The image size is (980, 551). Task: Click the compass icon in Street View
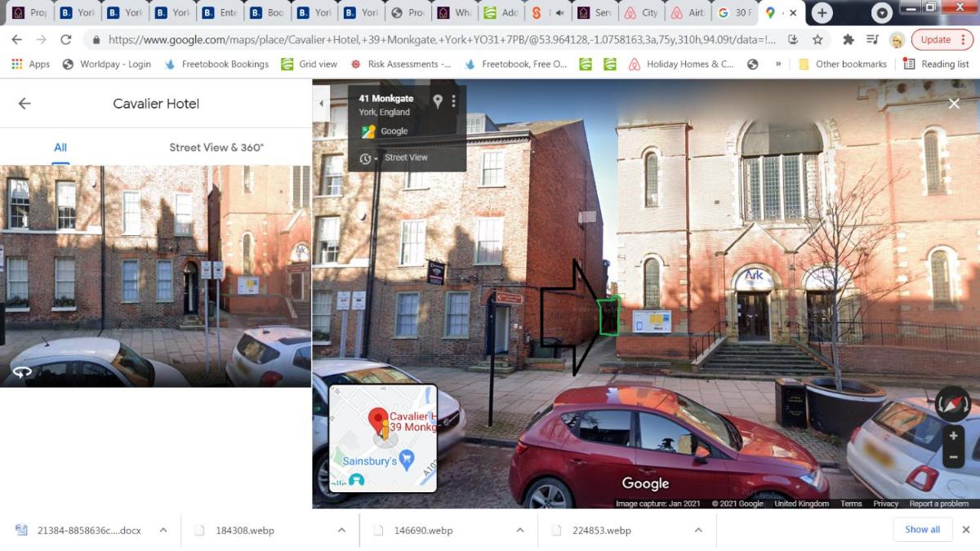(953, 403)
